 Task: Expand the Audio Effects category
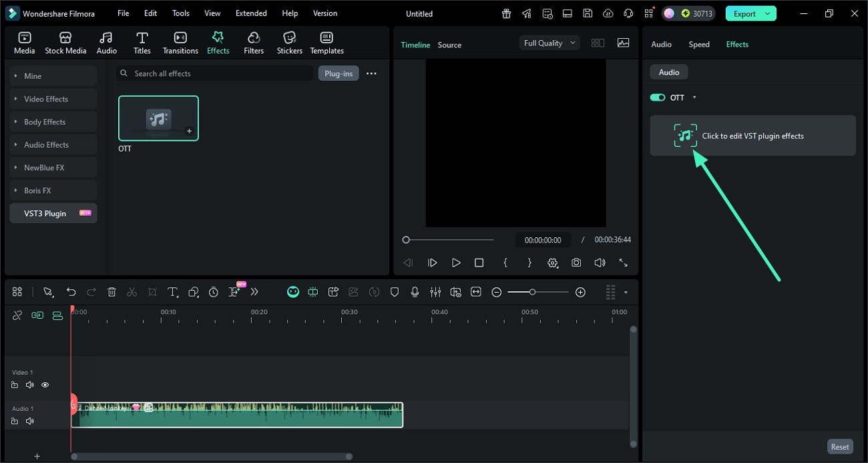[46, 144]
